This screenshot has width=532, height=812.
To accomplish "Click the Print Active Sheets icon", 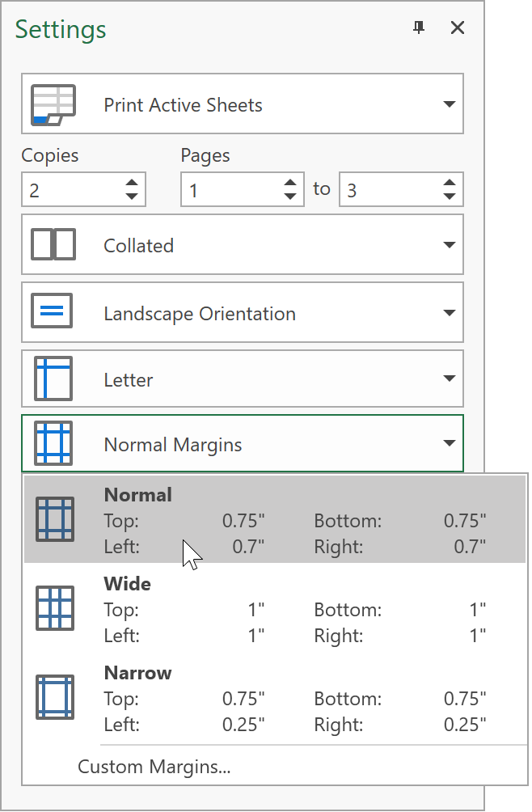I will click(53, 105).
